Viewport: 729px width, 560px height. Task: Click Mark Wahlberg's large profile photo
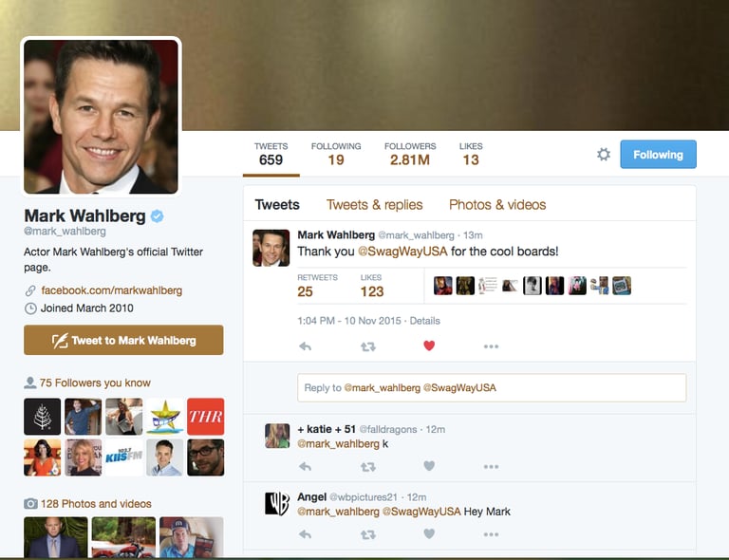(101, 117)
